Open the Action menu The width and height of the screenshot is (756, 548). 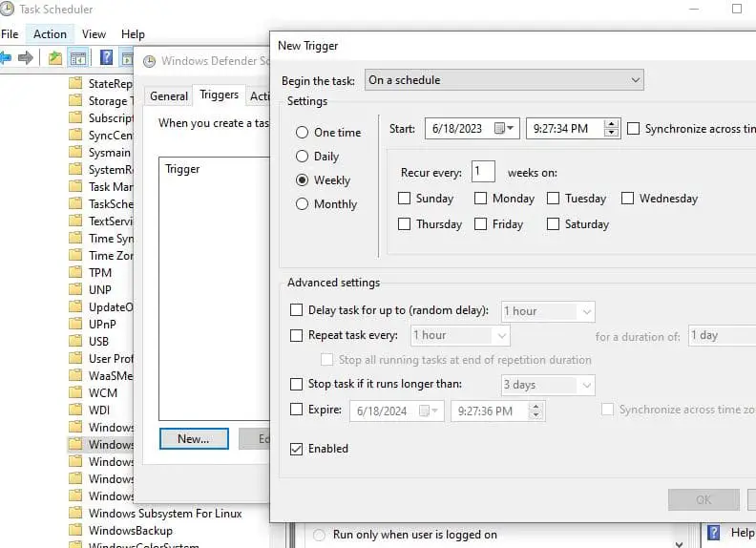[x=50, y=34]
